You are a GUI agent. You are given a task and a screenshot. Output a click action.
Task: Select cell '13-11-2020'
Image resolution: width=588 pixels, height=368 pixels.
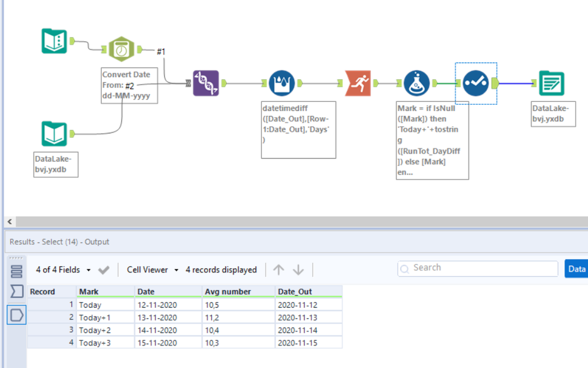168,318
